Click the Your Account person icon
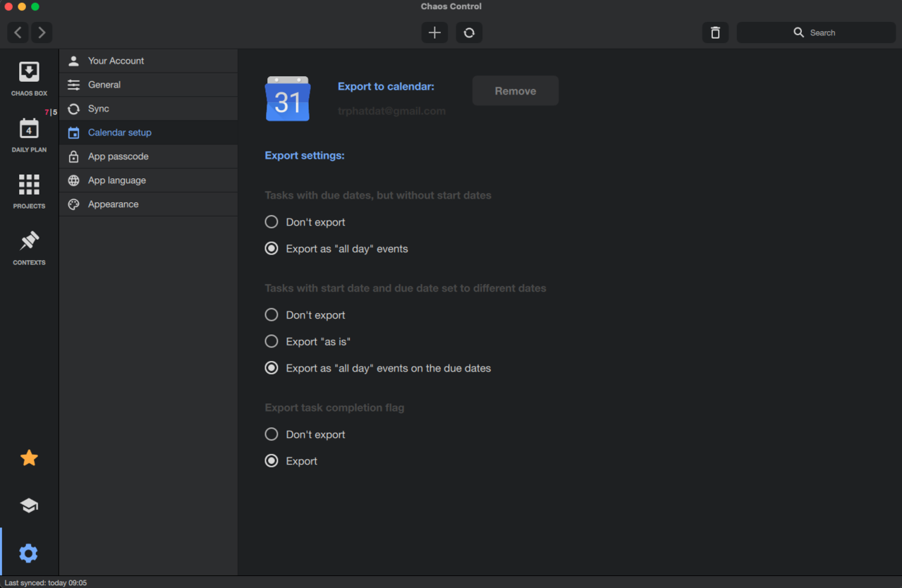Screen dimensions: 902x588 click(73, 61)
